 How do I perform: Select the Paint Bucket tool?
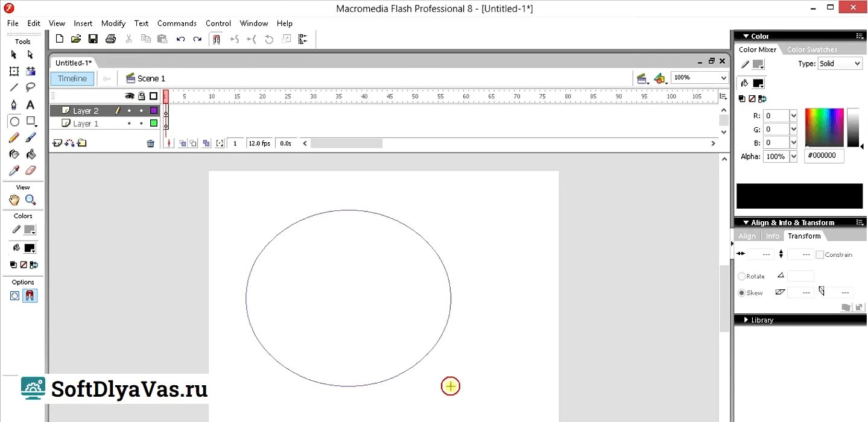[x=30, y=154]
